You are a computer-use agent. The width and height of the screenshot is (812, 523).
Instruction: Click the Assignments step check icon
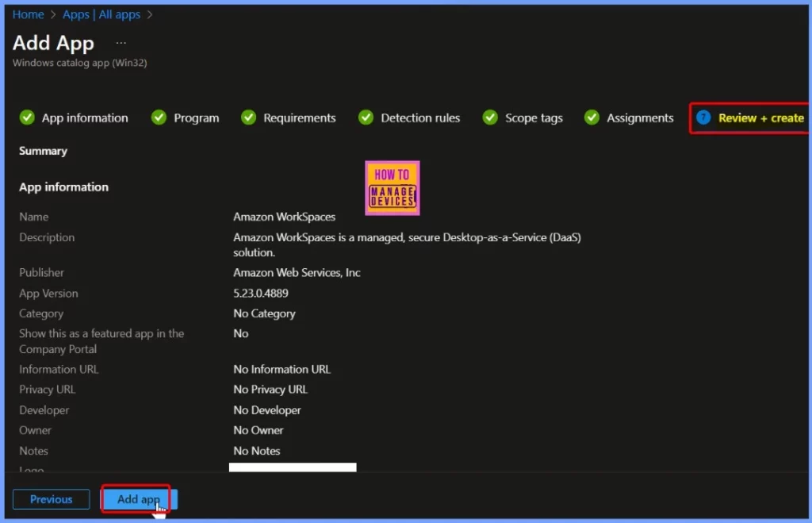click(x=592, y=117)
